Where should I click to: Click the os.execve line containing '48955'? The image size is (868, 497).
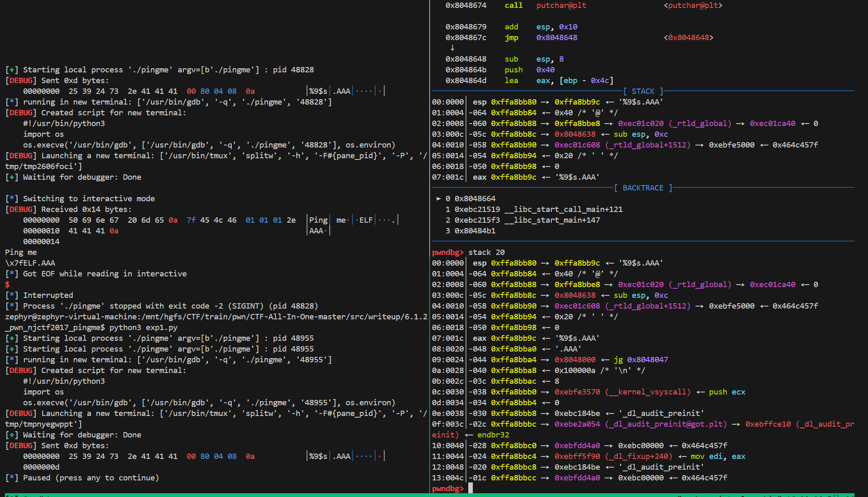pos(209,403)
